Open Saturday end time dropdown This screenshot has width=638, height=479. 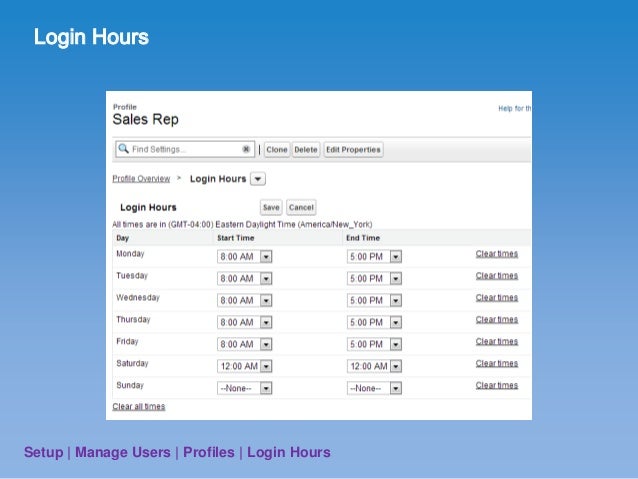[x=374, y=366]
